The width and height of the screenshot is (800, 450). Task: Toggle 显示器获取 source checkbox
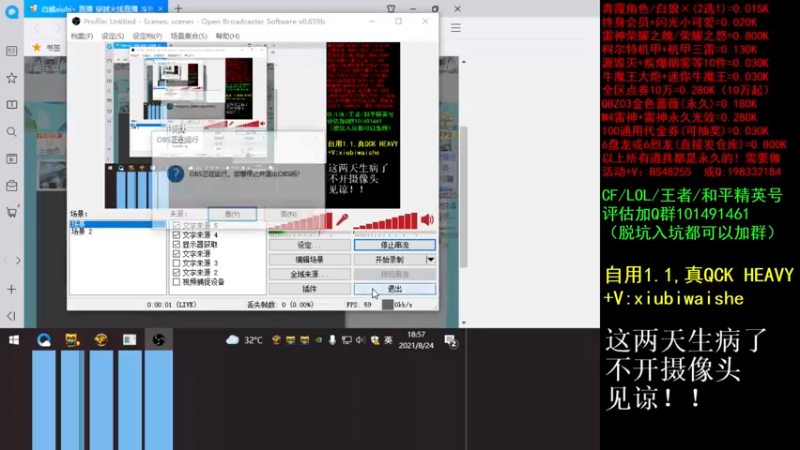pyautogui.click(x=177, y=244)
